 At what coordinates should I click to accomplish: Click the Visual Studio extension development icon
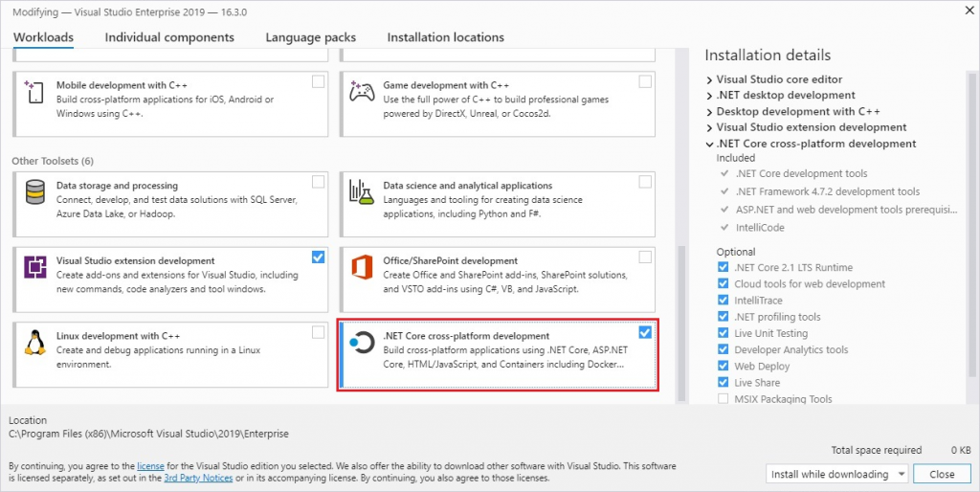pos(35,267)
